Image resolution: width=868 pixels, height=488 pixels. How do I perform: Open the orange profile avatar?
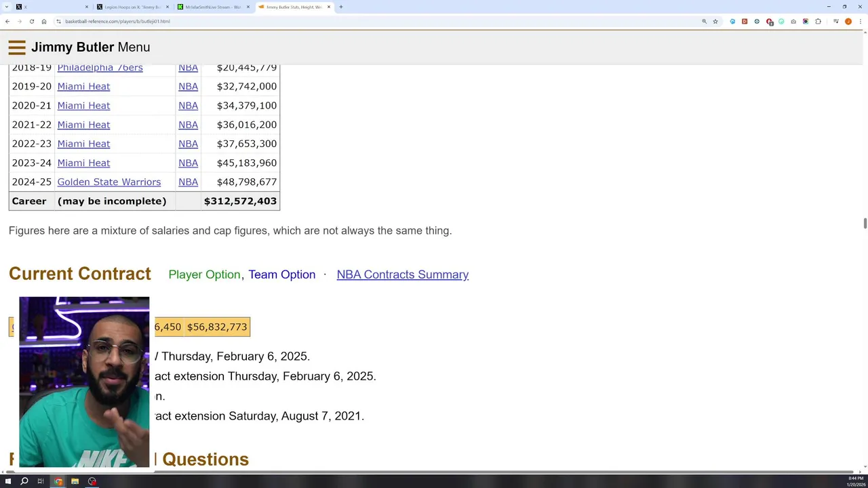848,22
